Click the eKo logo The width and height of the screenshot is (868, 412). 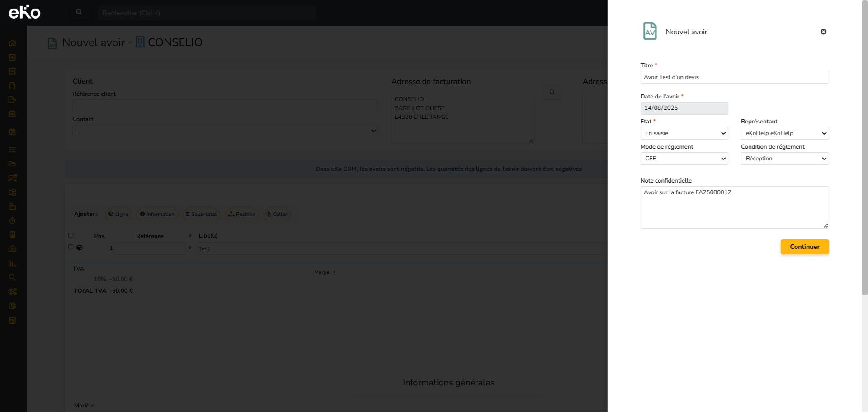(24, 12)
